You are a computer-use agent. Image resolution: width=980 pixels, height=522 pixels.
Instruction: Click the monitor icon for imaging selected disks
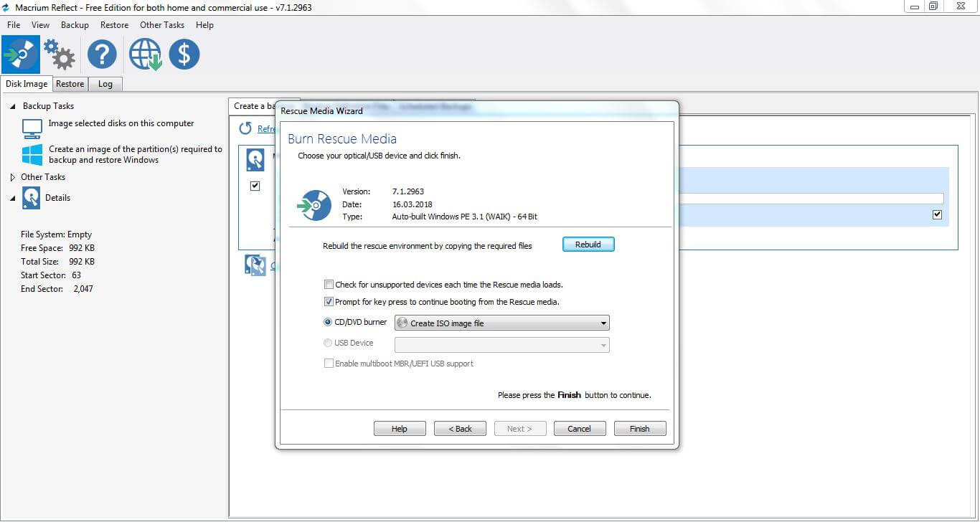(32, 128)
